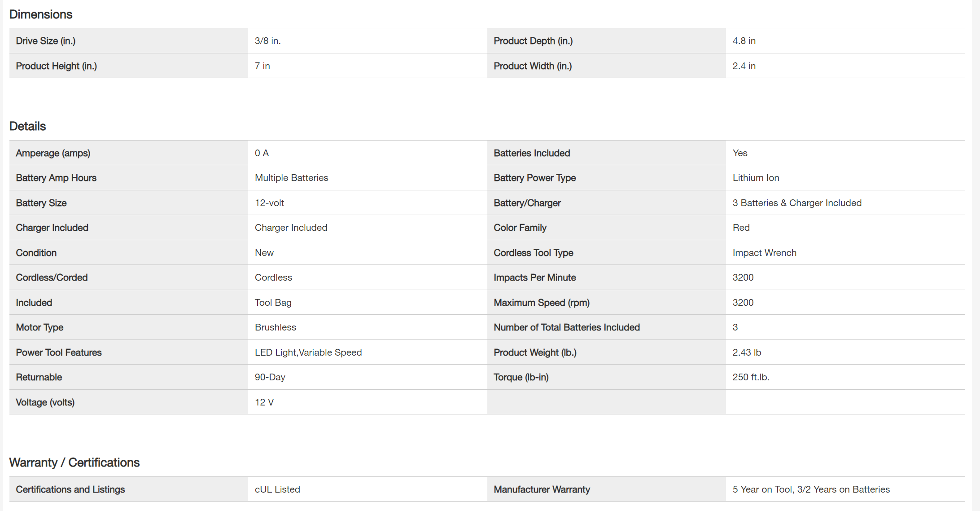
Task: Click the Lithium Ion value
Action: coord(756,178)
